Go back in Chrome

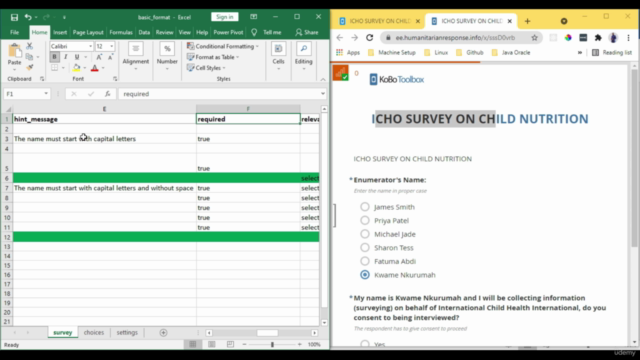tap(340, 38)
